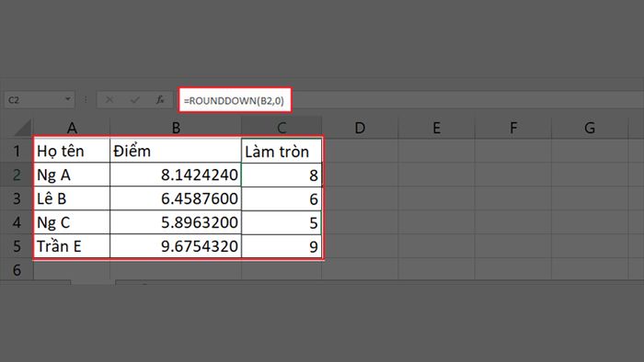This screenshot has height=362, width=644.
Task: Click the formula bar options dots handle
Action: point(86,99)
